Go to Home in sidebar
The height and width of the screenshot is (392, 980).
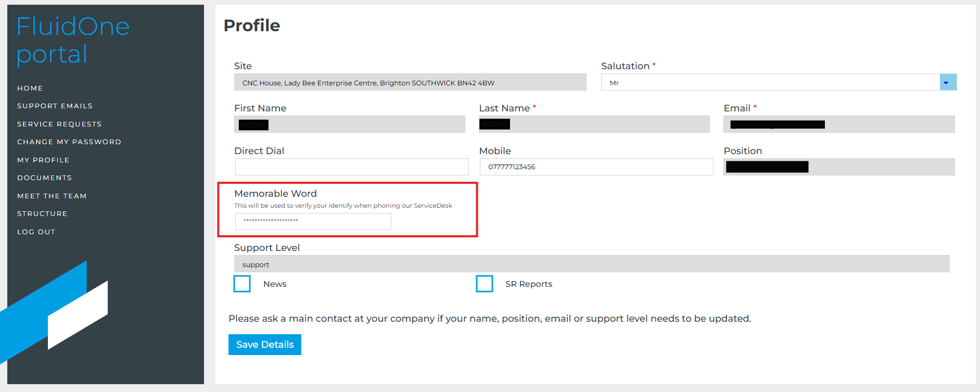point(30,88)
